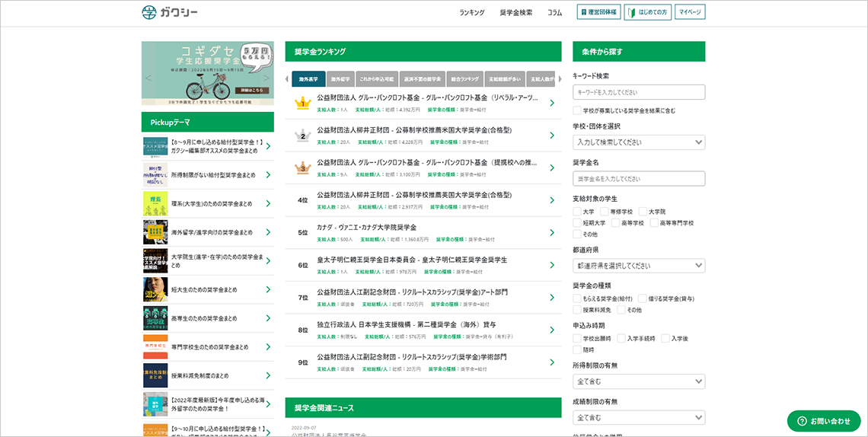Open the はじめての方 beginner guide button
Image resolution: width=868 pixels, height=437 pixels.
tap(648, 12)
